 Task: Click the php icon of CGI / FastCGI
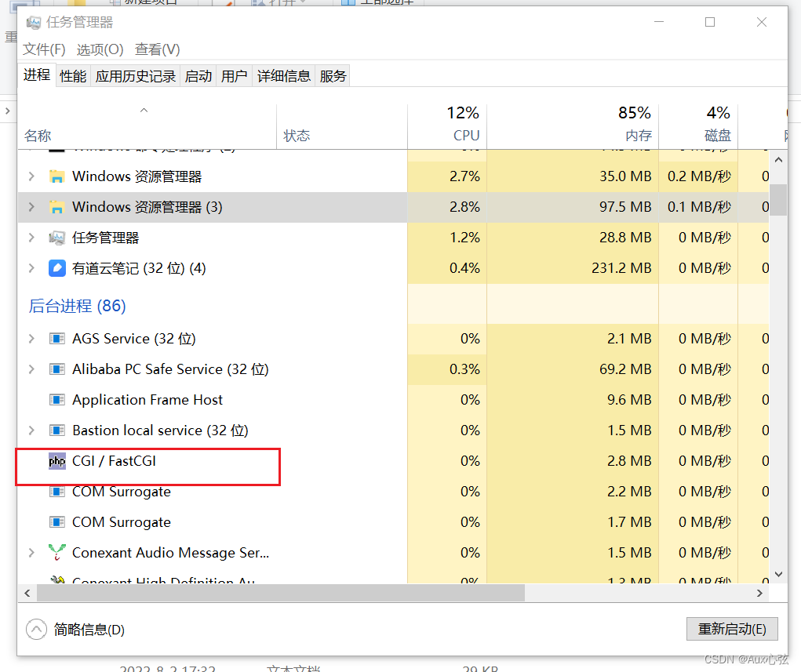56,461
